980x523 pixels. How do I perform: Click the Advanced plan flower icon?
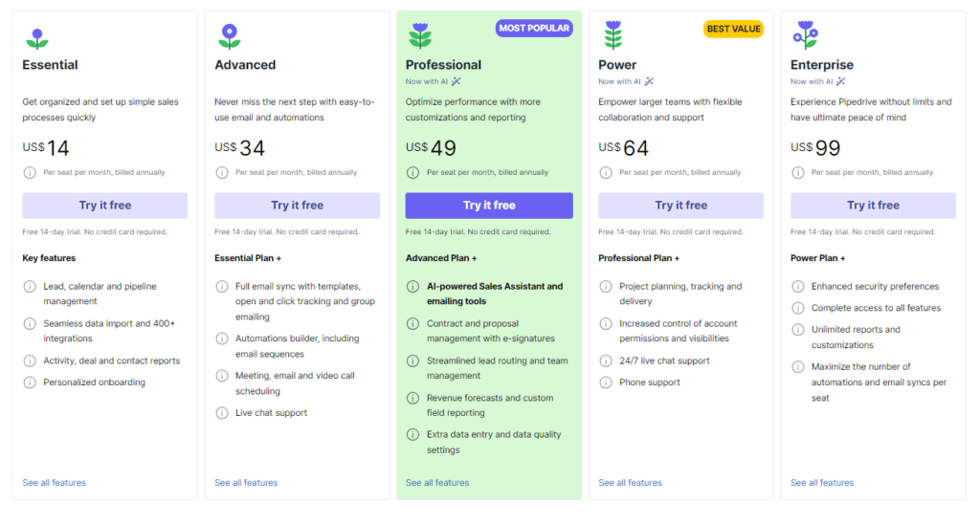(x=230, y=37)
